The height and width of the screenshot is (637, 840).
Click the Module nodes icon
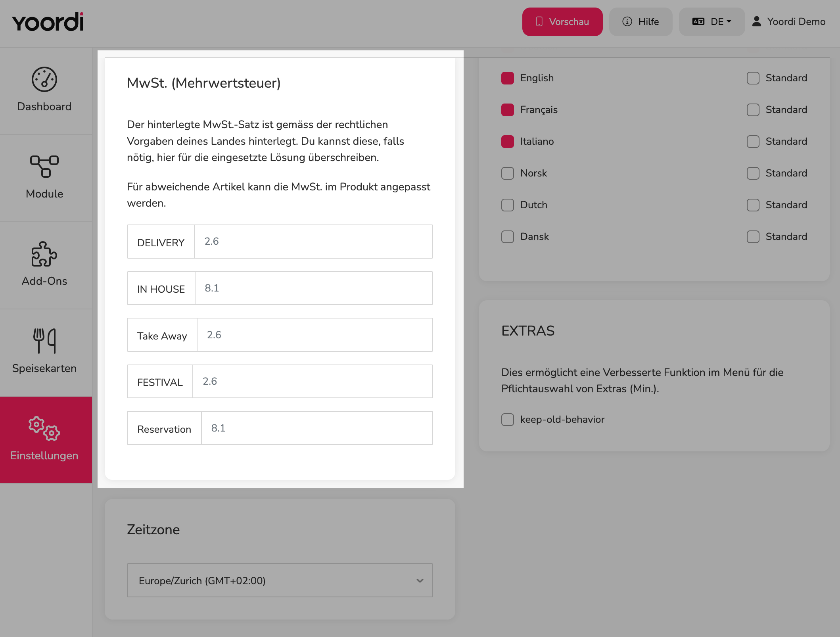(44, 167)
